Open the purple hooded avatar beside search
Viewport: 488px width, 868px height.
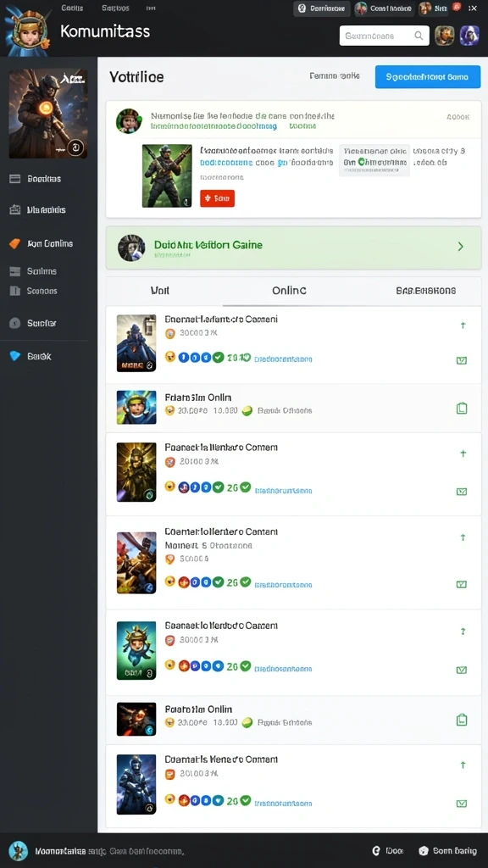(x=469, y=36)
